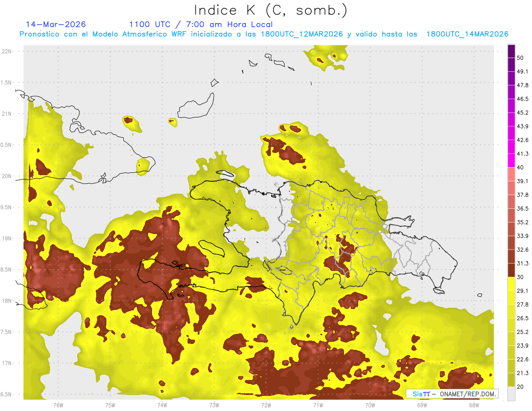Click the '27.8' color scale value
This screenshot has width=532, height=411.
[x=523, y=305]
